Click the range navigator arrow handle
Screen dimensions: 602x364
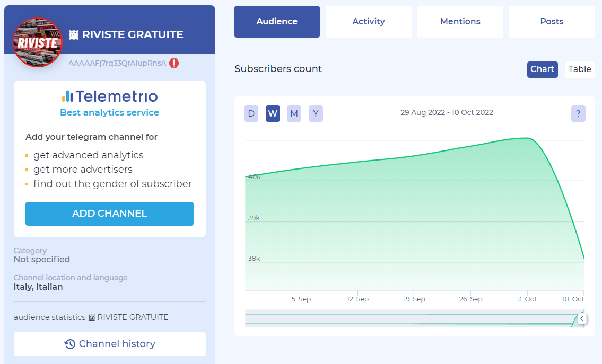pyautogui.click(x=582, y=318)
